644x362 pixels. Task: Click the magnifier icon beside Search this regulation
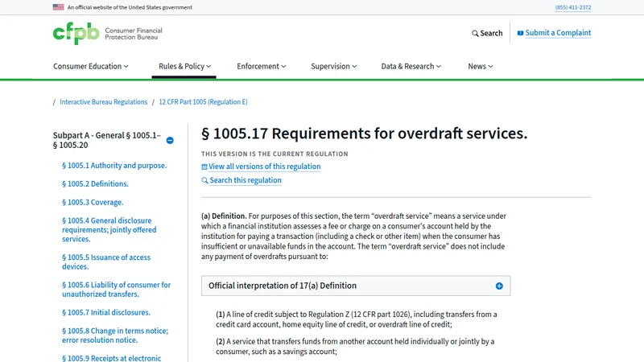point(204,180)
